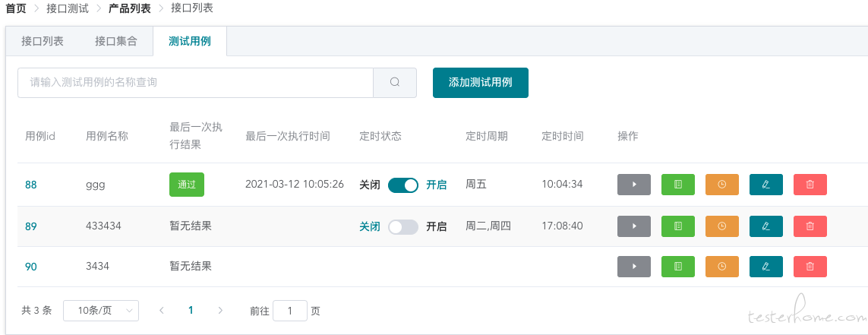Click the case name ggg
This screenshot has width=868, height=335.
click(95, 185)
